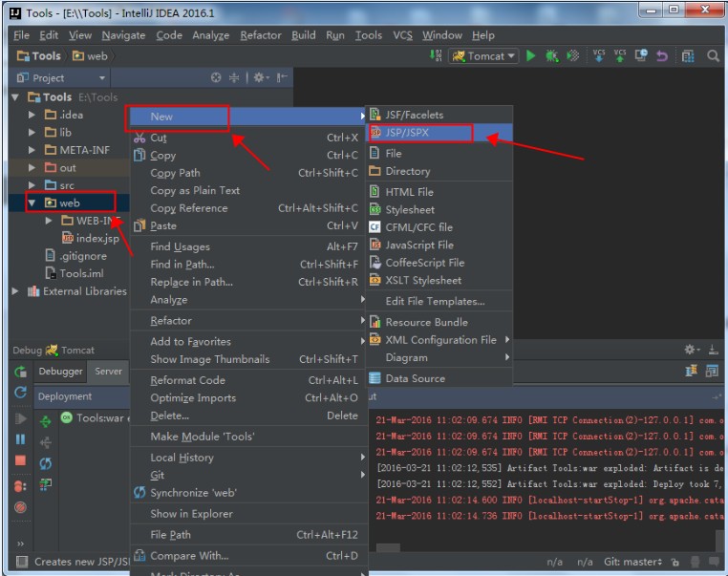Select index.jsp in project tree
The image size is (728, 576).
pos(91,238)
